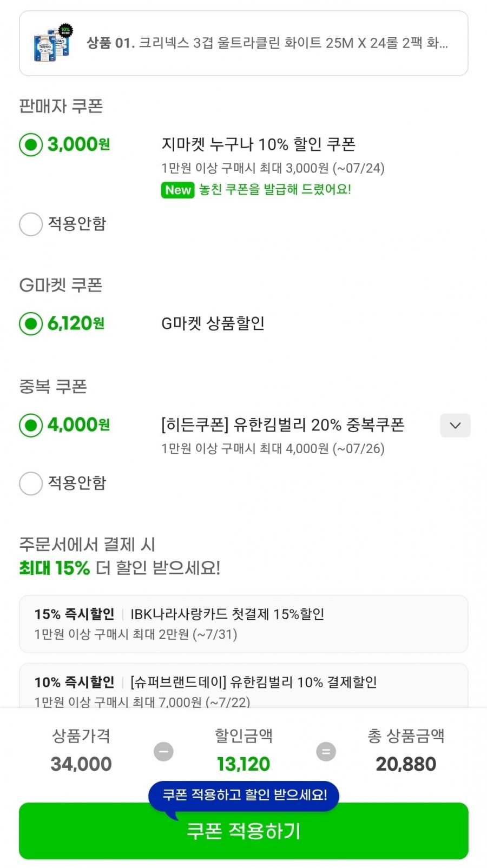This screenshot has height=868, width=487.
Task: Open the 슈퍼브랜드데이 10% 결제할인 card
Action: coord(243,686)
